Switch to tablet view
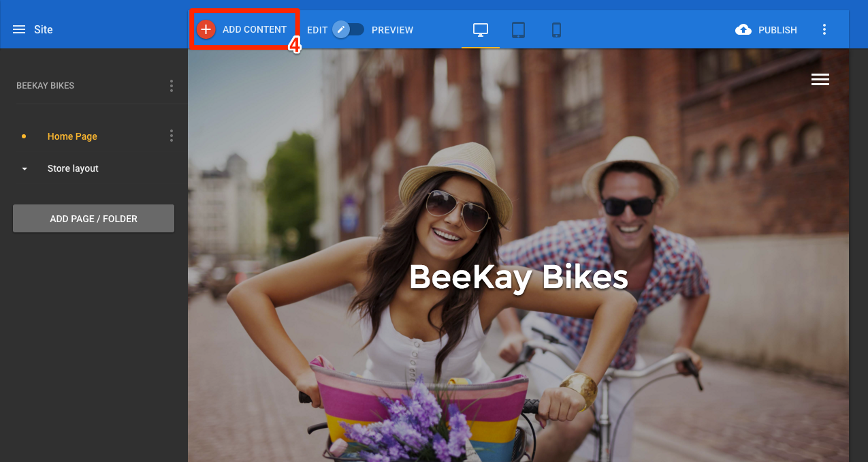Viewport: 868px width, 462px height. point(519,30)
